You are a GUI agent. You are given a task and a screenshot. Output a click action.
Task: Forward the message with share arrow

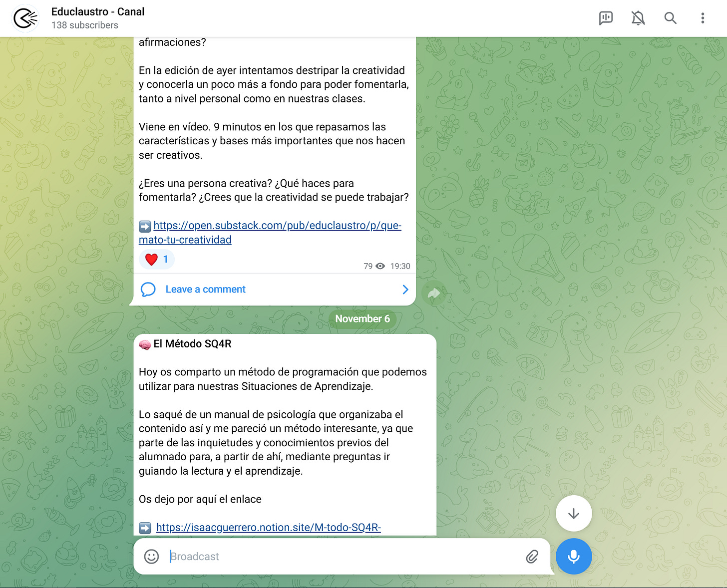tap(433, 294)
